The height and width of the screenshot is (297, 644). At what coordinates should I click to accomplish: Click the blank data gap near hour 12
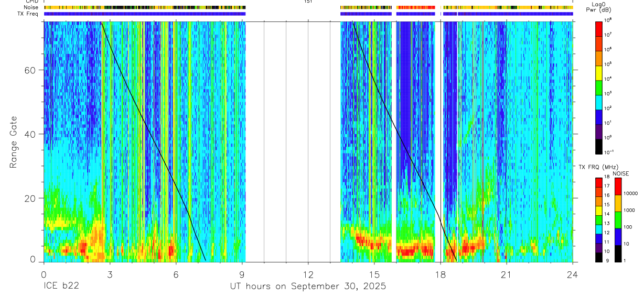(x=293, y=141)
